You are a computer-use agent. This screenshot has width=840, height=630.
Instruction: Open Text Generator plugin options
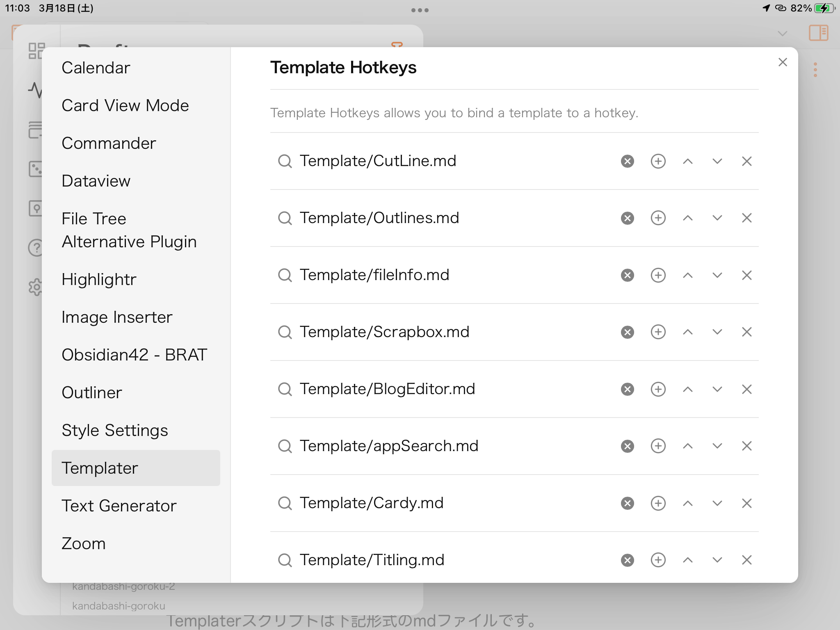[x=119, y=506]
